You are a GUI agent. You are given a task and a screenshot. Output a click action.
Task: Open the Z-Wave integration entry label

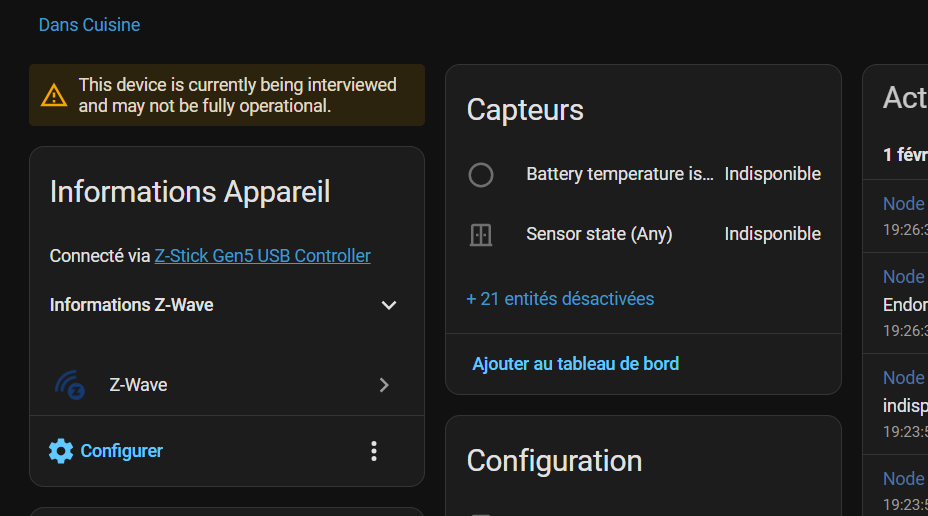(138, 385)
